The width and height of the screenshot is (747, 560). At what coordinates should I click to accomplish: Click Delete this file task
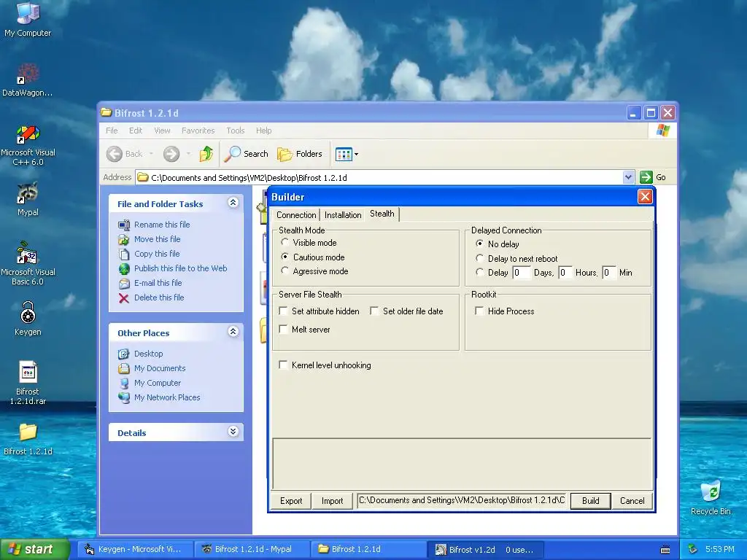tap(158, 297)
